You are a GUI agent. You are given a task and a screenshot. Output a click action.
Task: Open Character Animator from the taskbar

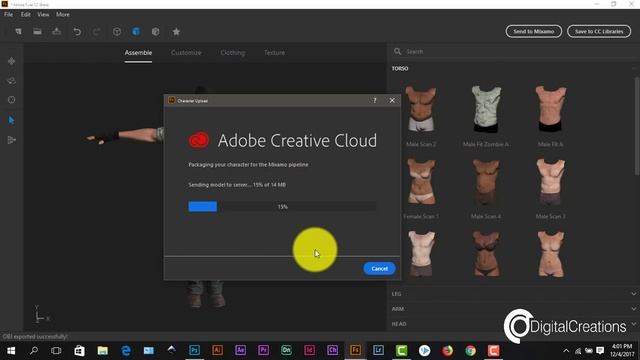(332, 350)
